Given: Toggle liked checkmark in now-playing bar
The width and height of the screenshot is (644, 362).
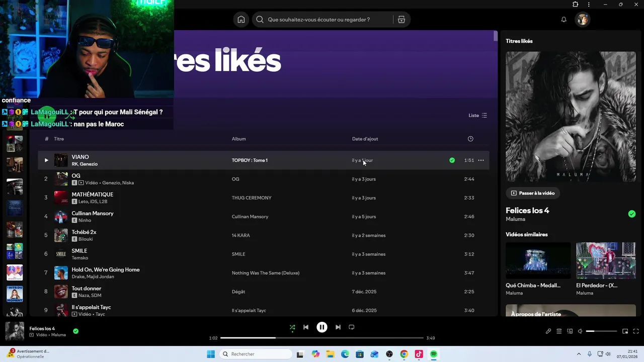Looking at the screenshot, I should click(x=75, y=331).
